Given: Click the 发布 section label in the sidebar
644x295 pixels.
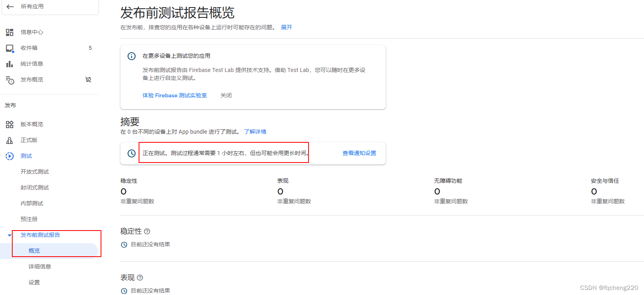Looking at the screenshot, I should (10, 105).
